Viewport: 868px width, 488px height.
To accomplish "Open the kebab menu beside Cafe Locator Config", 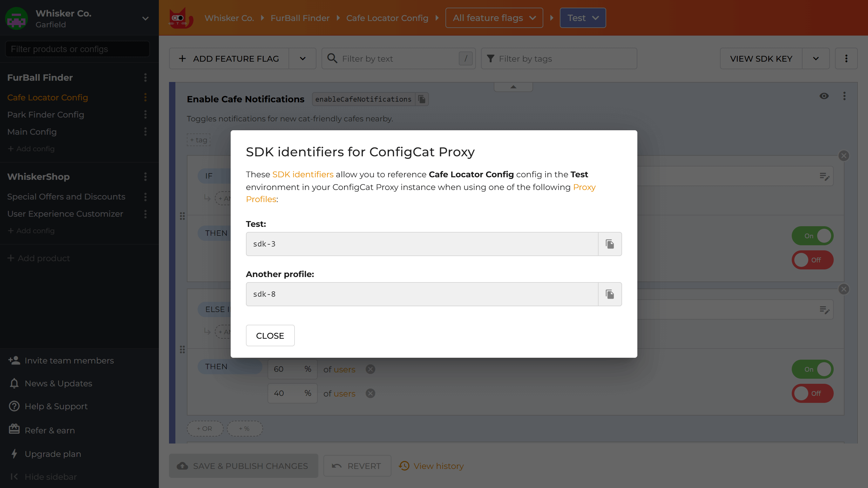I will 145,98.
